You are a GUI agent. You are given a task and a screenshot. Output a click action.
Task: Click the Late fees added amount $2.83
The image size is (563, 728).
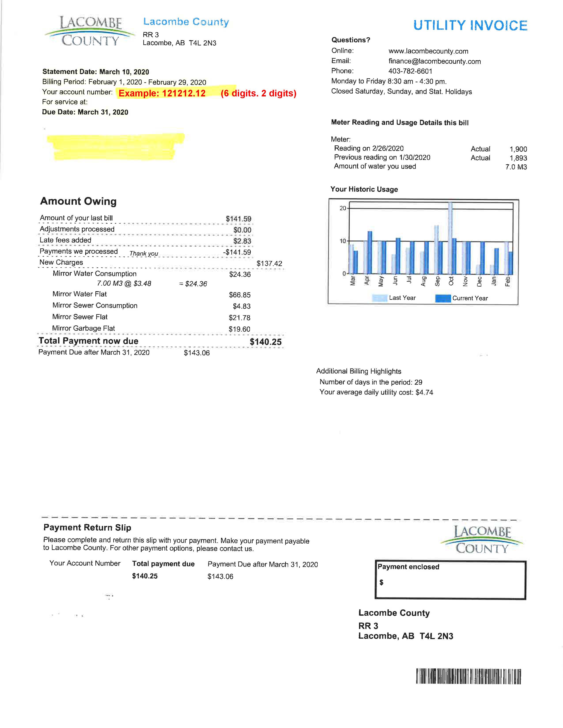pyautogui.click(x=242, y=241)
